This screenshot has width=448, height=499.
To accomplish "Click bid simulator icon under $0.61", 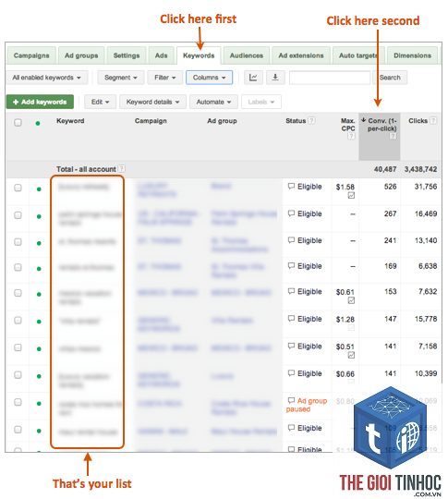I will 351,300.
